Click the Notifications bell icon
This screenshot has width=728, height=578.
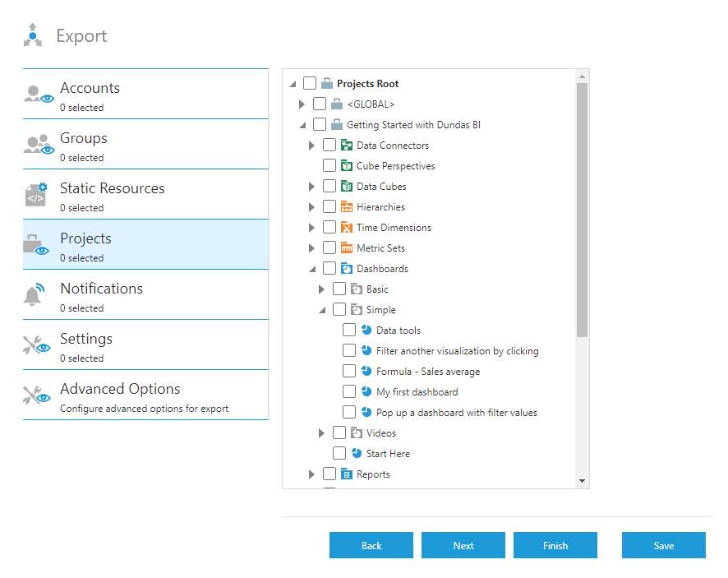click(34, 294)
